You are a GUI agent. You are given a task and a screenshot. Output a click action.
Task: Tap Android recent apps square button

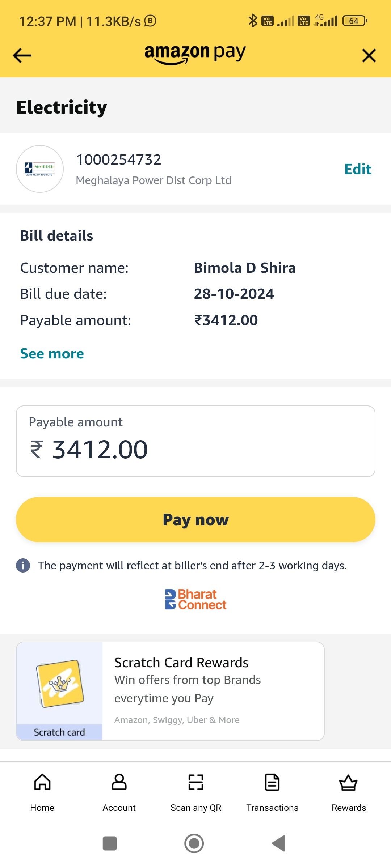coord(110,843)
